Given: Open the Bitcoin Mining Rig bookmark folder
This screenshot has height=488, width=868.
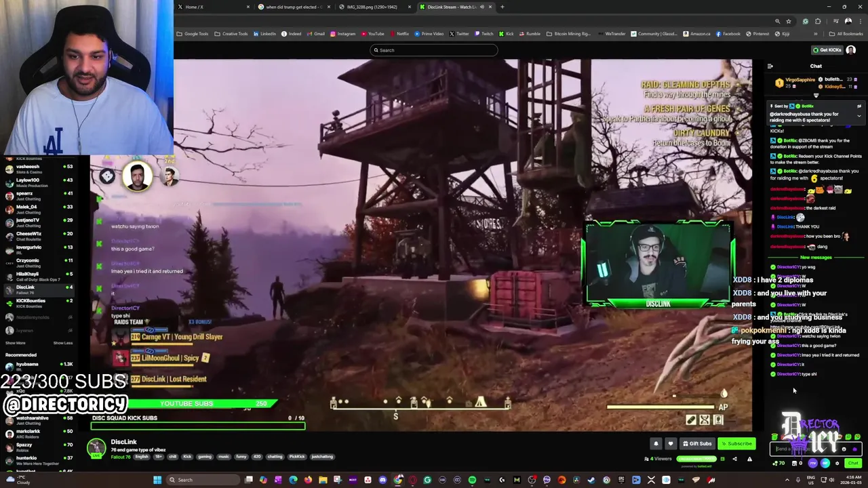Looking at the screenshot, I should 569,34.
